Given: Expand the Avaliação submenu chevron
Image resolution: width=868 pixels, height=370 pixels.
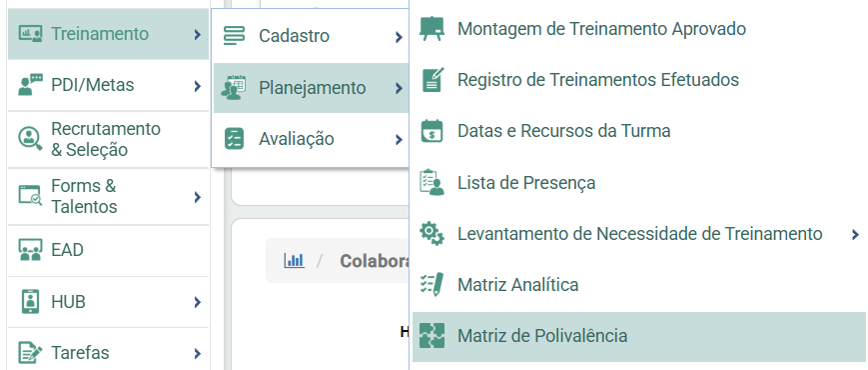Looking at the screenshot, I should 399,140.
